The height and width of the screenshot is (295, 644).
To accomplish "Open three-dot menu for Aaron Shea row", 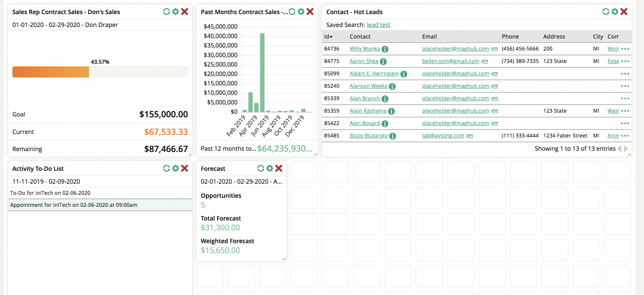I will coord(625,61).
